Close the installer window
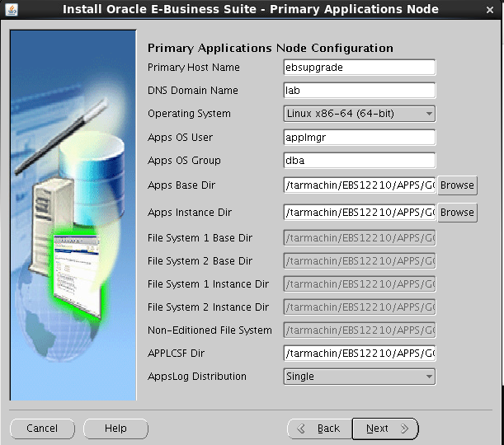 [489, 10]
